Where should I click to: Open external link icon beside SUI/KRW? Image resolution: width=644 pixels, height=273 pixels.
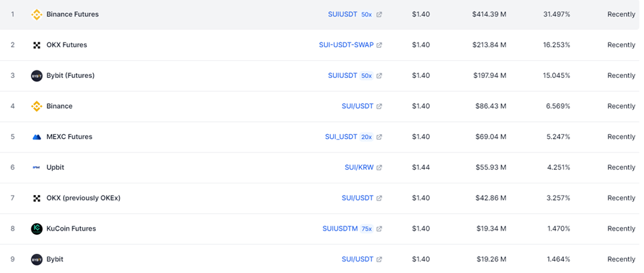(379, 168)
